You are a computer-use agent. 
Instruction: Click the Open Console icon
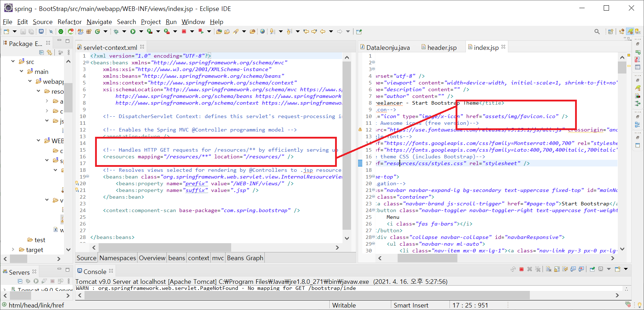pos(617,269)
